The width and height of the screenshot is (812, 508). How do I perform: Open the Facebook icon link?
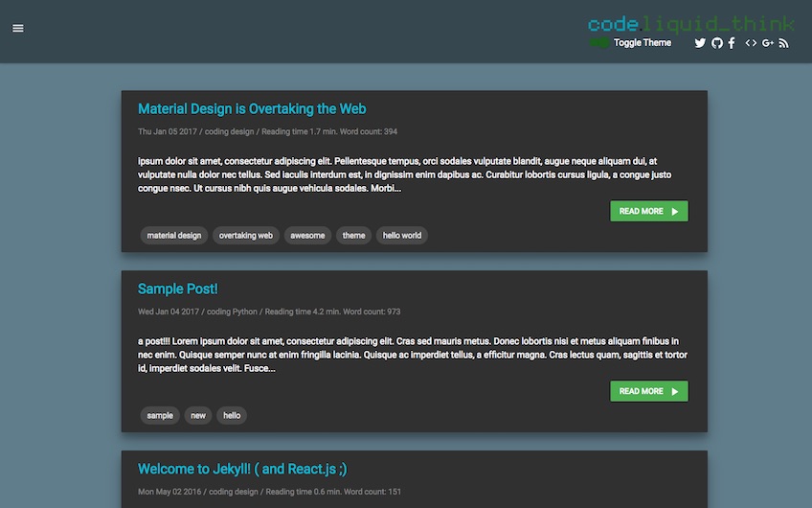point(732,43)
